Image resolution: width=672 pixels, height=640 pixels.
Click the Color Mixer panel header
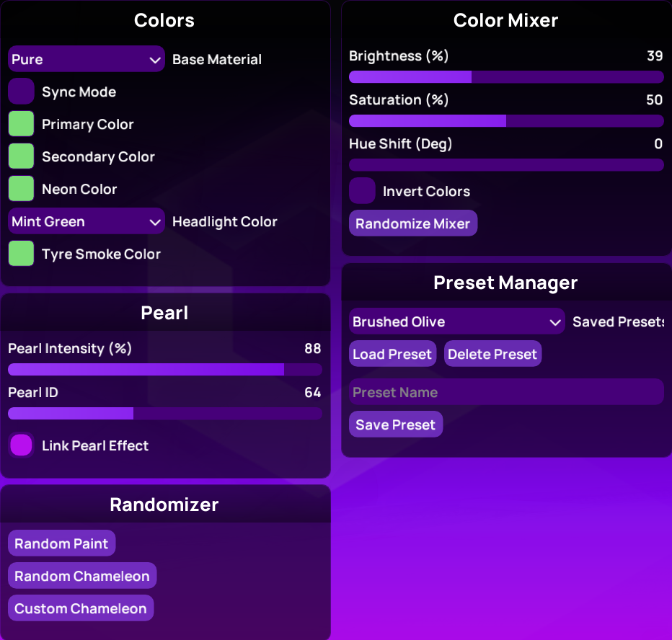click(x=506, y=20)
